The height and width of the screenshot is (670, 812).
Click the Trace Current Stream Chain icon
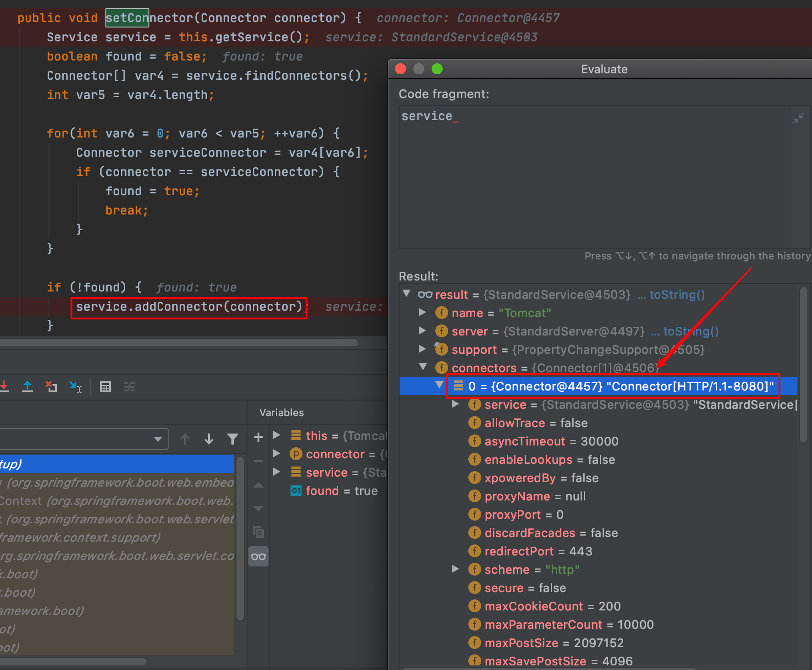[129, 387]
